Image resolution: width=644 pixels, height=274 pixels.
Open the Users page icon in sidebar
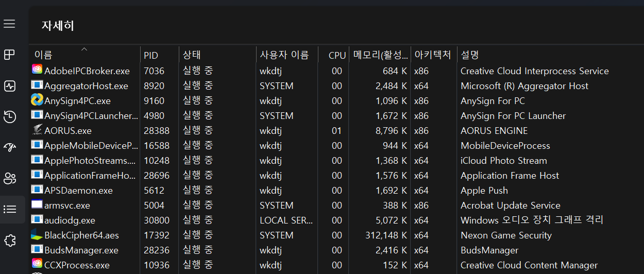click(9, 179)
